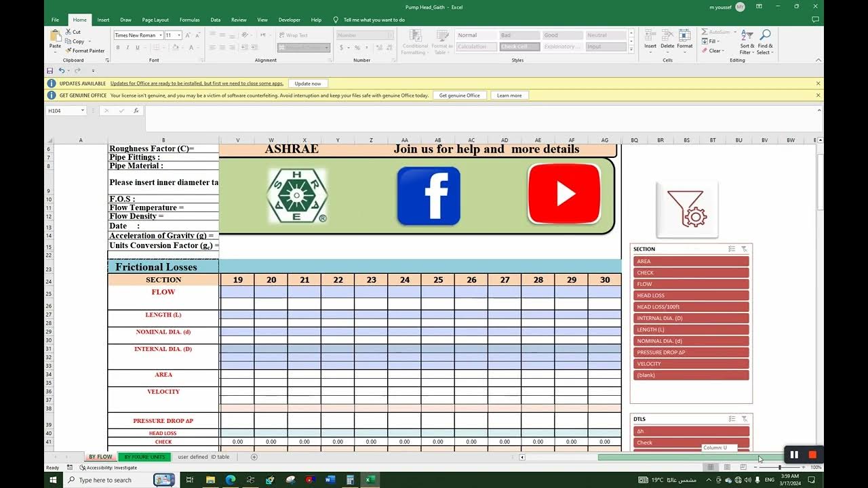Stop the screen recording red button

coord(812,455)
